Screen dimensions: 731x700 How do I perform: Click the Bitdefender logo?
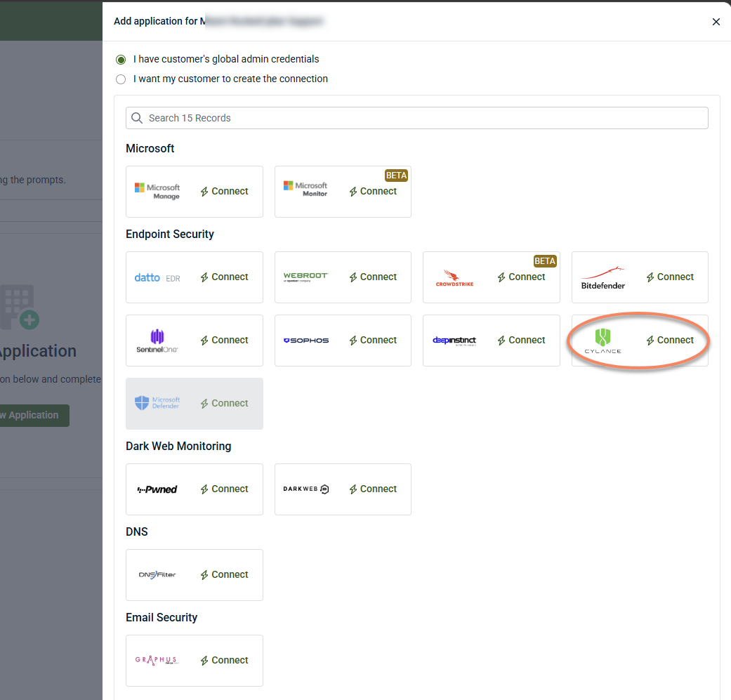pos(602,278)
